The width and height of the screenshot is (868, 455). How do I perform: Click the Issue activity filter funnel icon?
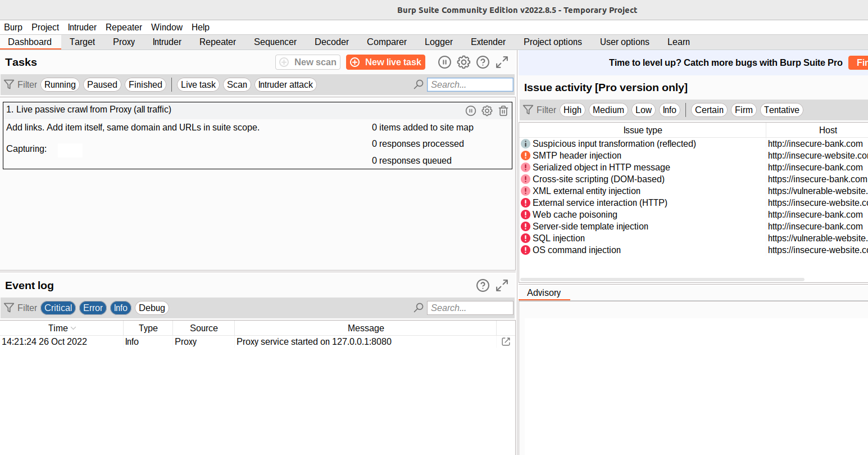point(528,110)
